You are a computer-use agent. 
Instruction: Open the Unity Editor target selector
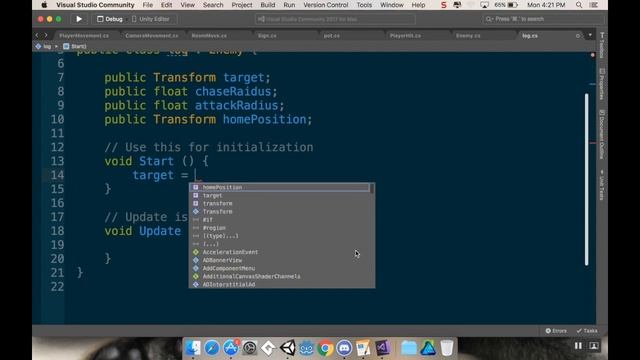pyautogui.click(x=151, y=19)
